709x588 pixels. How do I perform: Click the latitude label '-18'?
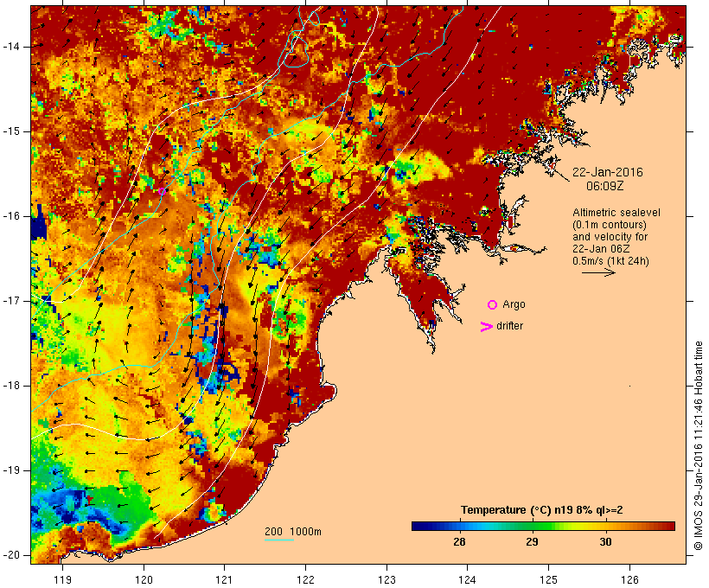[10, 386]
